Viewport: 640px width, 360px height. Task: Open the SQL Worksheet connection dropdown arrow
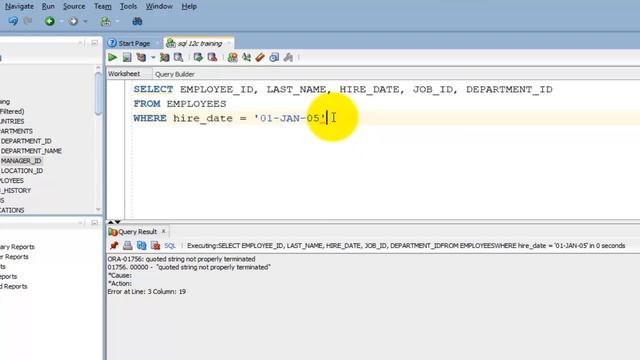[x=118, y=21]
